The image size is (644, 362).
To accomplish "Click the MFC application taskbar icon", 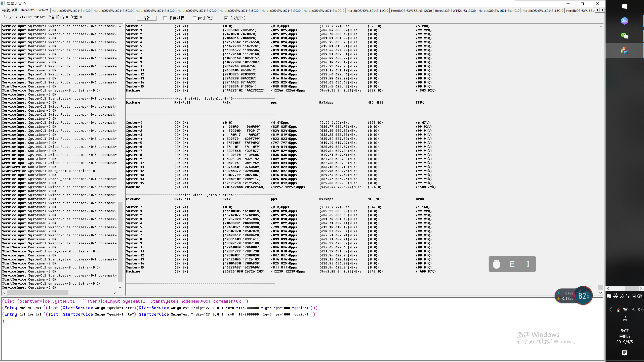I will coord(624,51).
